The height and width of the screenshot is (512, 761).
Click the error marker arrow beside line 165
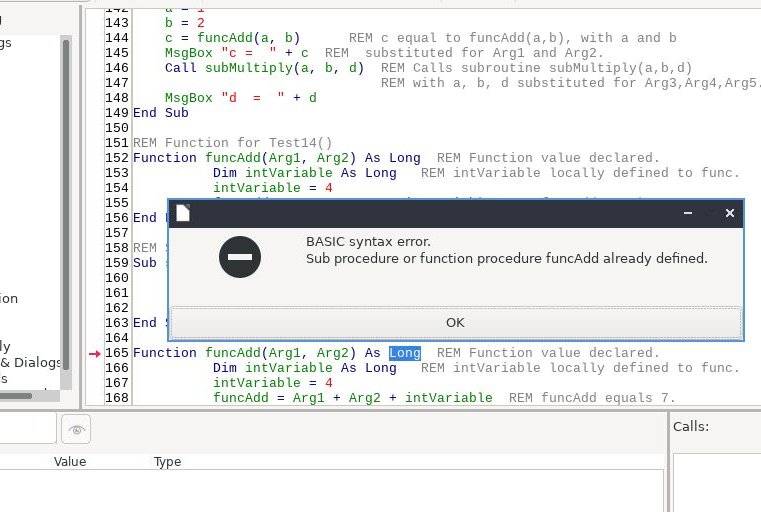[95, 354]
